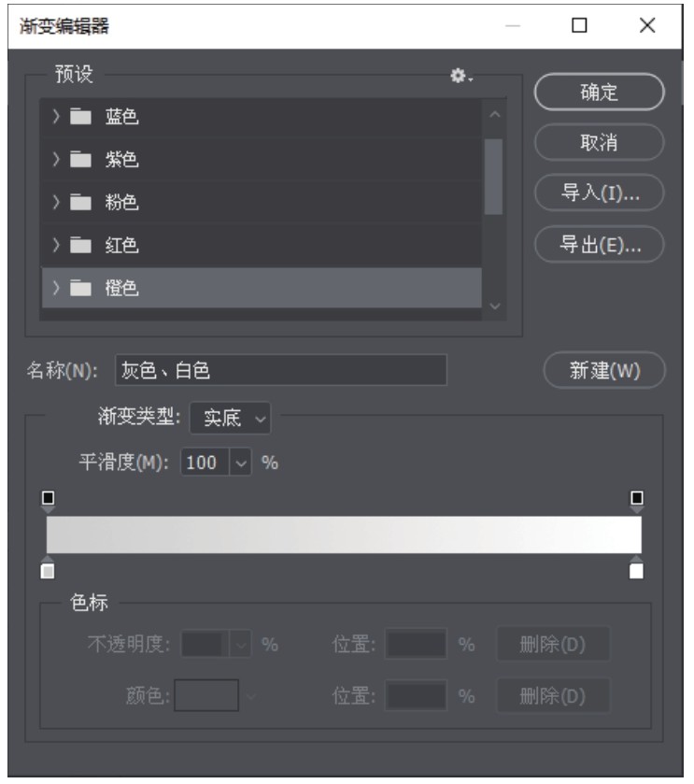Select the white color stop below gradient
The width and height of the screenshot is (694, 784).
coord(636,567)
